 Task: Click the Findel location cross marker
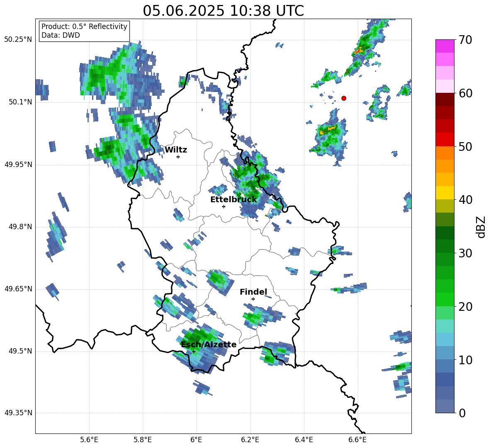pos(253,299)
